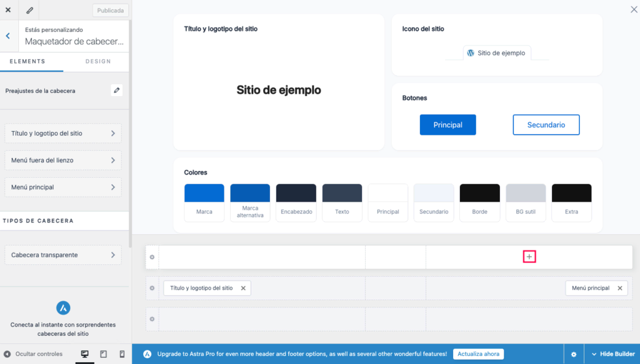Click the 'Maquetador de cabecer...' panel title
This screenshot has height=364, width=640.
(74, 41)
